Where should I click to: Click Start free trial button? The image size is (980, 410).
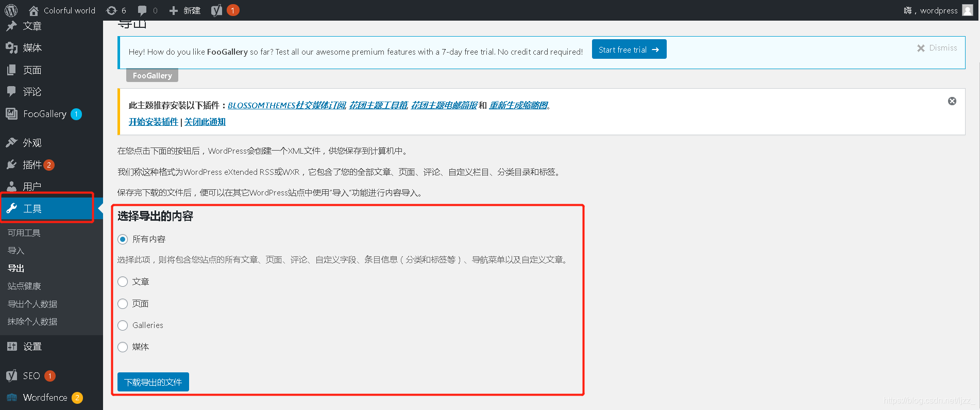[629, 50]
